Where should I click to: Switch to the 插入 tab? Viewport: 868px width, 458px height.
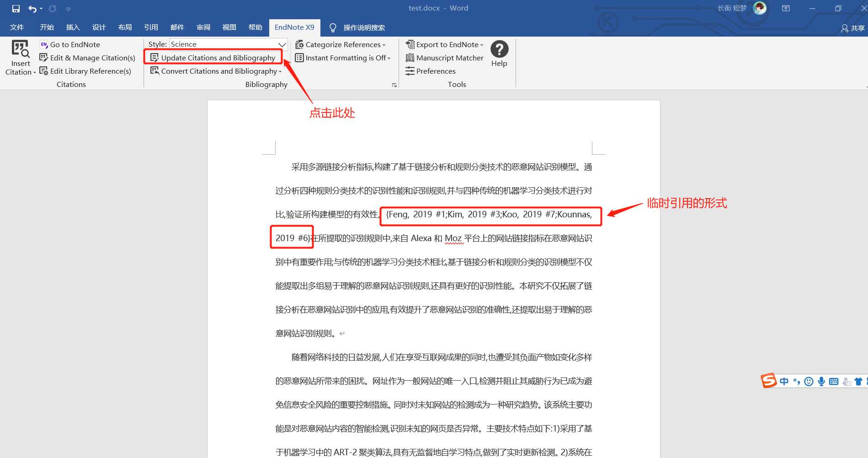pyautogui.click(x=73, y=27)
